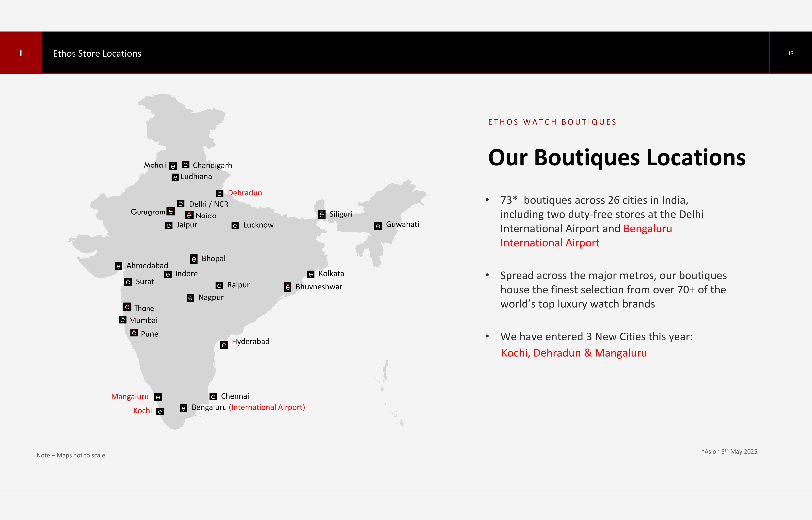Viewport: 812px width, 520px height.
Task: Click the 'Guwahati' city label
Action: [403, 224]
